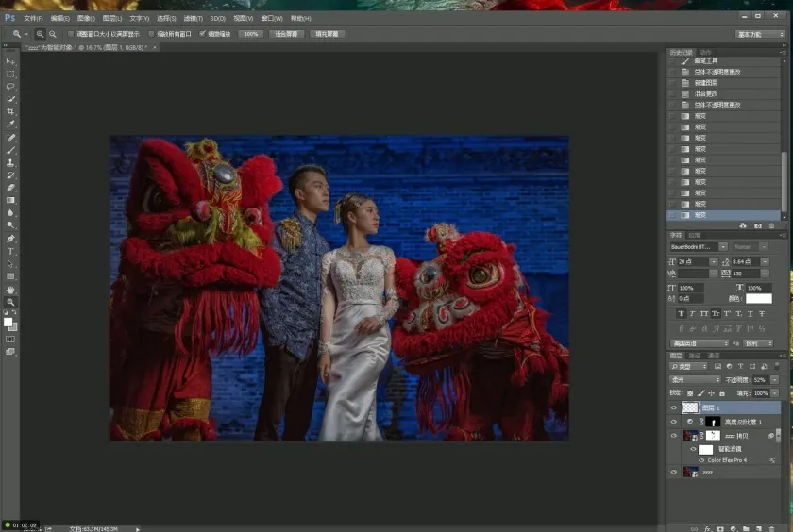Hide the 图层 1 layer
The image size is (793, 532).
673,408
